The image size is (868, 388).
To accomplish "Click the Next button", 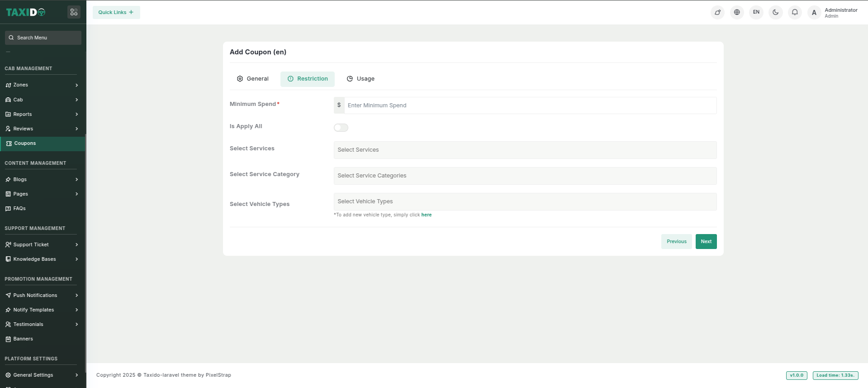I will (x=706, y=241).
